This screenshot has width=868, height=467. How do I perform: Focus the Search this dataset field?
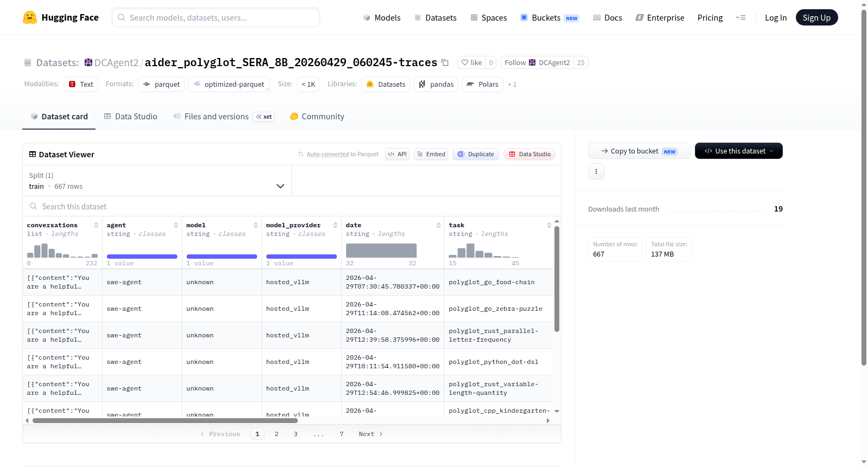pos(292,207)
